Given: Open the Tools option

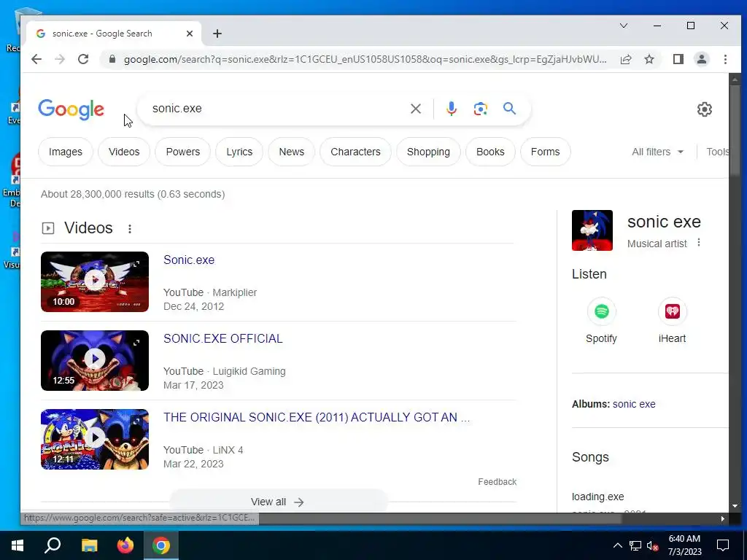Looking at the screenshot, I should [718, 152].
